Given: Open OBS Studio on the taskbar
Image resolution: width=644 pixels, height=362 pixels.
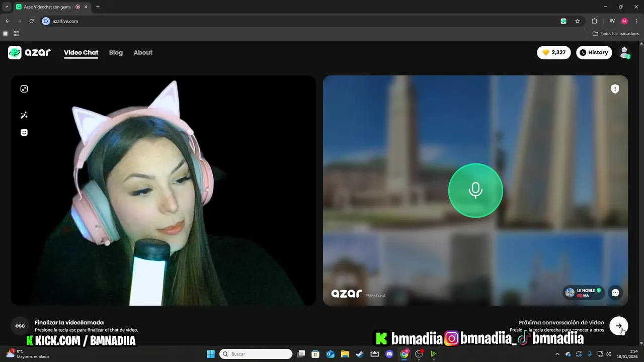Looking at the screenshot, I should click(419, 354).
